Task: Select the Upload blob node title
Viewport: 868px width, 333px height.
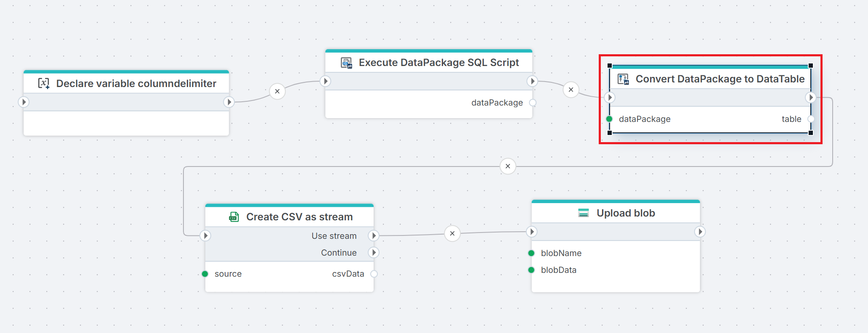Action: (x=626, y=213)
